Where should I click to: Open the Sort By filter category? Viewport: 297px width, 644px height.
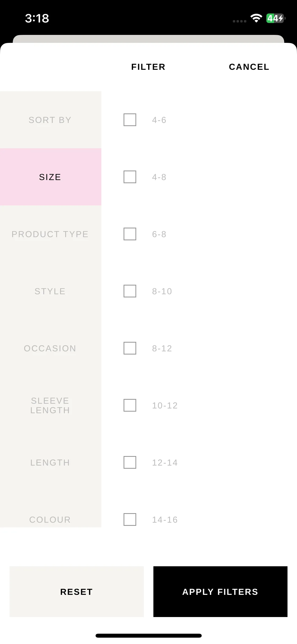(51, 120)
